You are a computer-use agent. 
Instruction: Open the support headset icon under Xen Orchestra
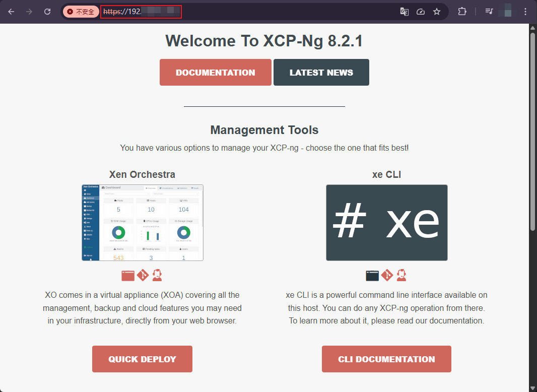pos(157,275)
